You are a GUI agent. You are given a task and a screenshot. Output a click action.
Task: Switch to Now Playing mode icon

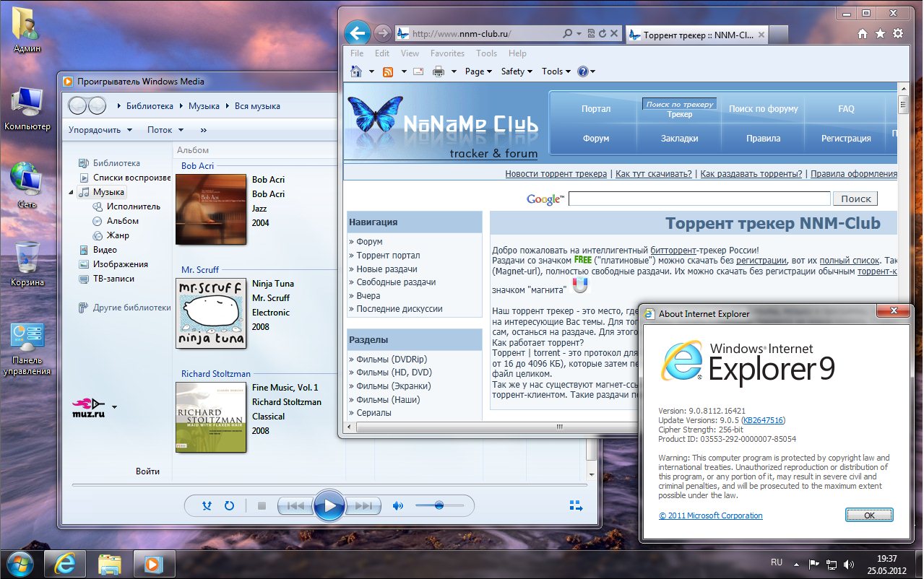tap(576, 506)
